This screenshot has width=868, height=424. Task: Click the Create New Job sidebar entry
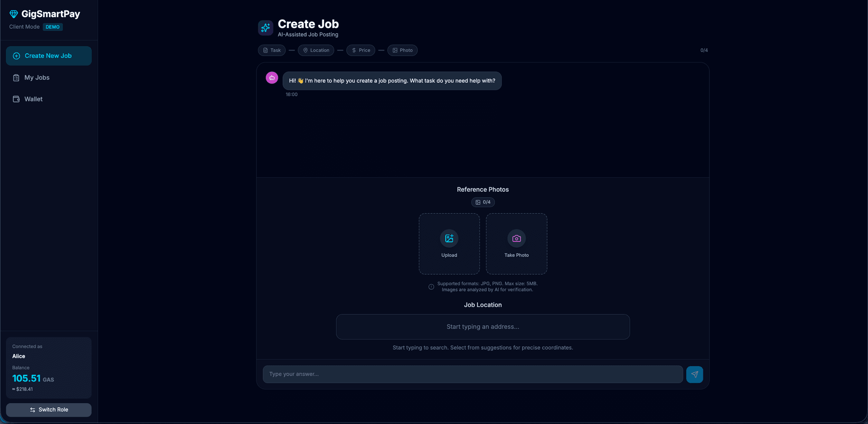pos(48,56)
